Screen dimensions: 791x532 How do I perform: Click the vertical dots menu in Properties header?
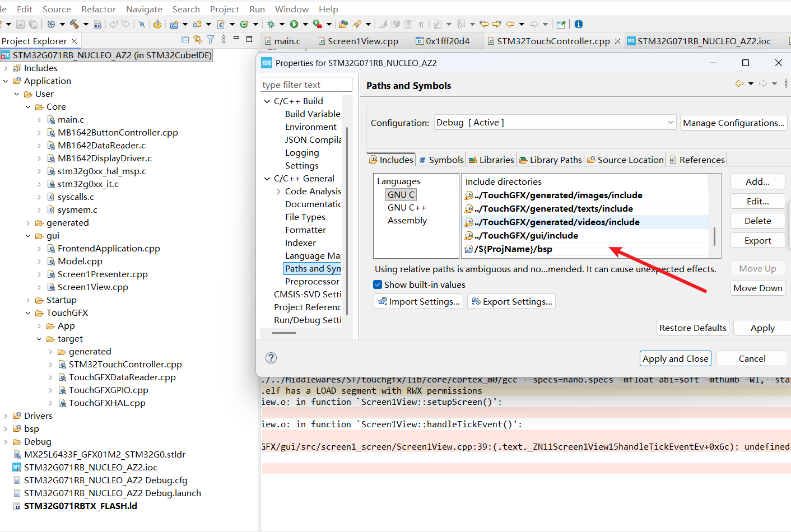(786, 83)
